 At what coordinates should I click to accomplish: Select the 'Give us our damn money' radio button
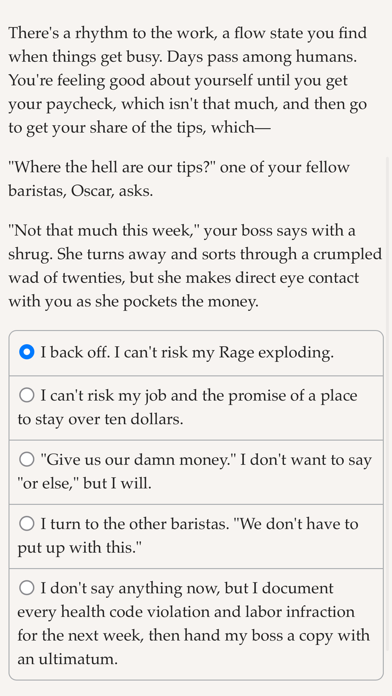click(27, 459)
